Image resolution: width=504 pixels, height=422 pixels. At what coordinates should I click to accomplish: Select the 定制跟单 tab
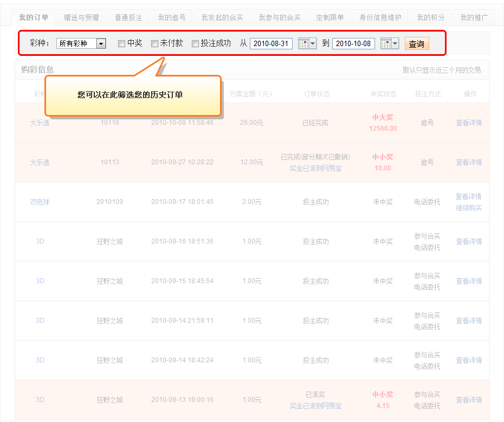pos(330,18)
